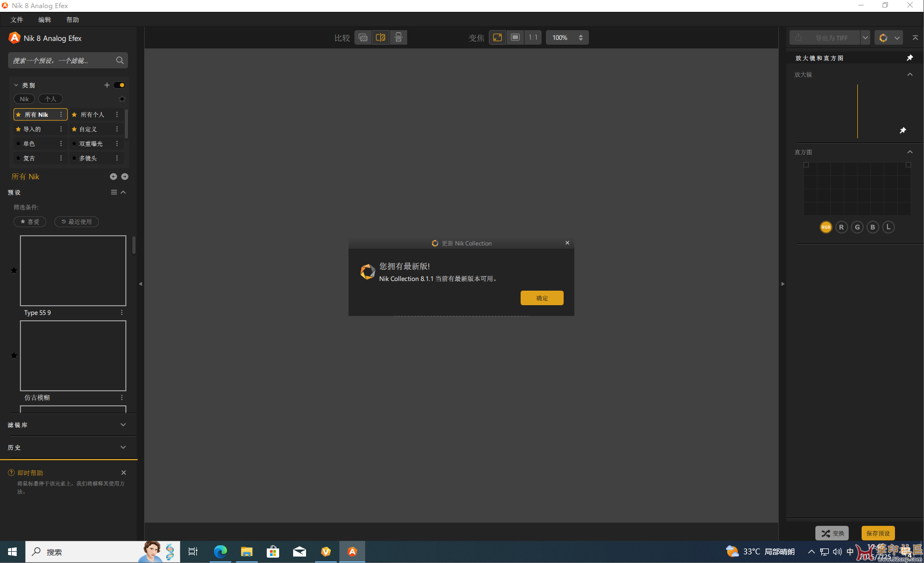Select the 仿古模糊 preset thumbnail
The image size is (924, 563).
[x=73, y=356]
